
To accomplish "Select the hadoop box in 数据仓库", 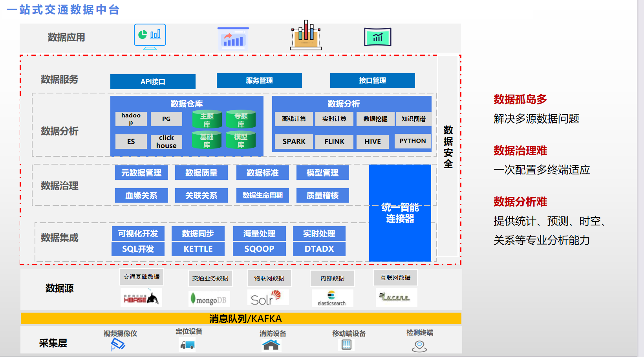I will coord(131,119).
